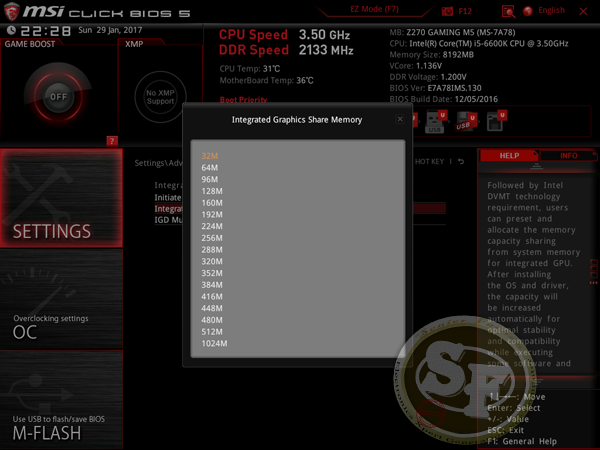Click the date Sun 29 Jan, 2017

pos(110,30)
